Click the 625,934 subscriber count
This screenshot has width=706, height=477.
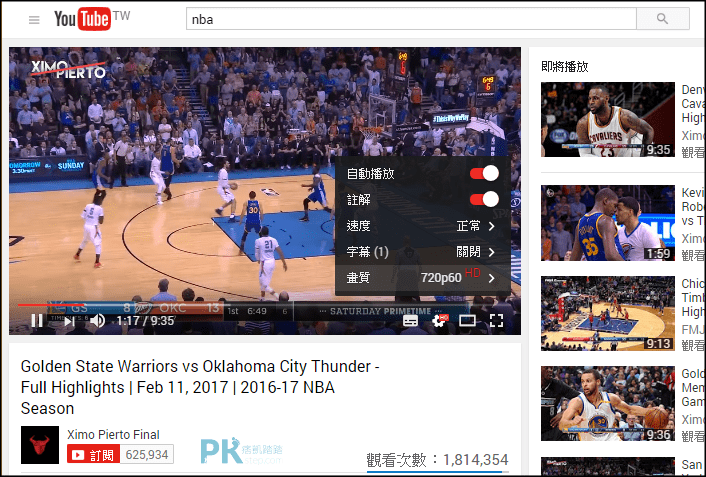coord(147,454)
